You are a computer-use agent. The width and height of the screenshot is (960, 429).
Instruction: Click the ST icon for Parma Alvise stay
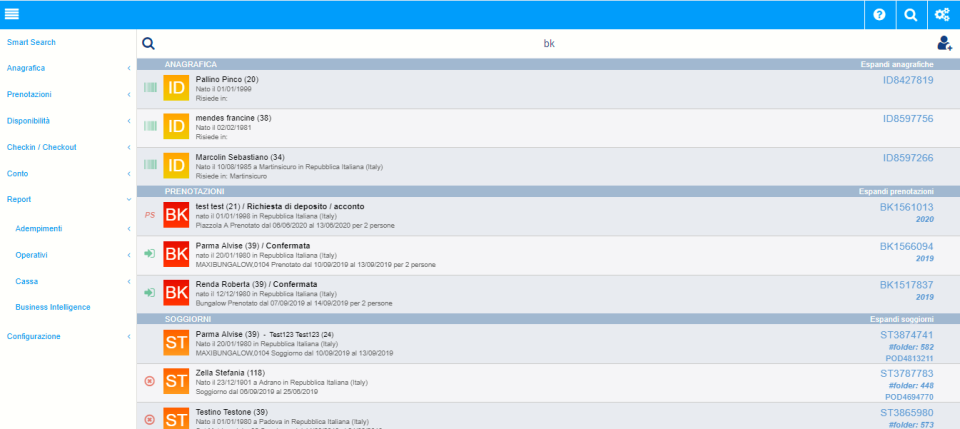click(x=176, y=343)
